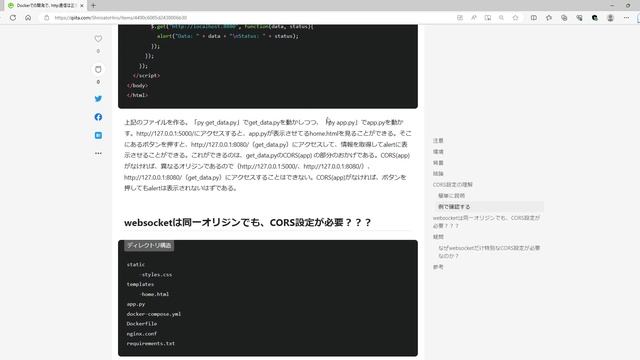Like the article with heart icon

click(x=98, y=39)
